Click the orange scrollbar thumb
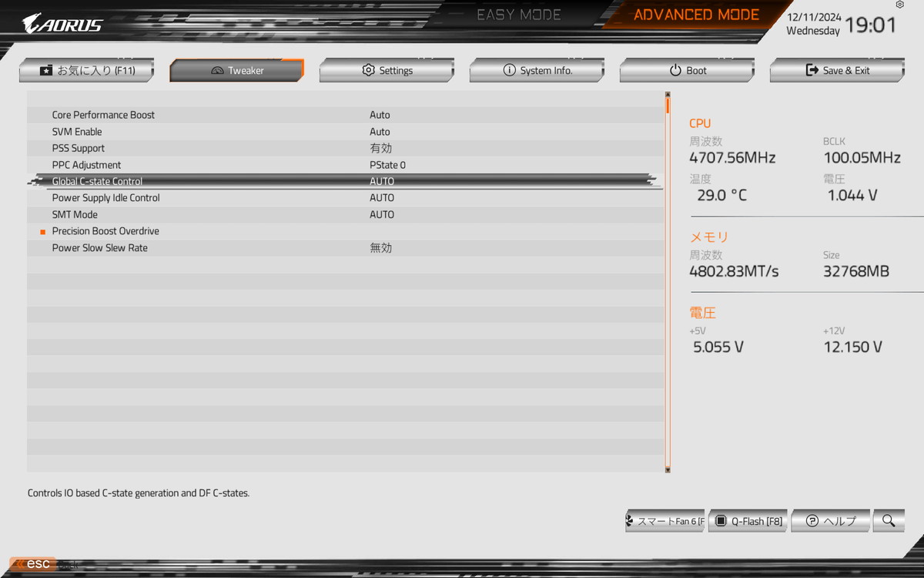This screenshot has width=924, height=578. 668,106
